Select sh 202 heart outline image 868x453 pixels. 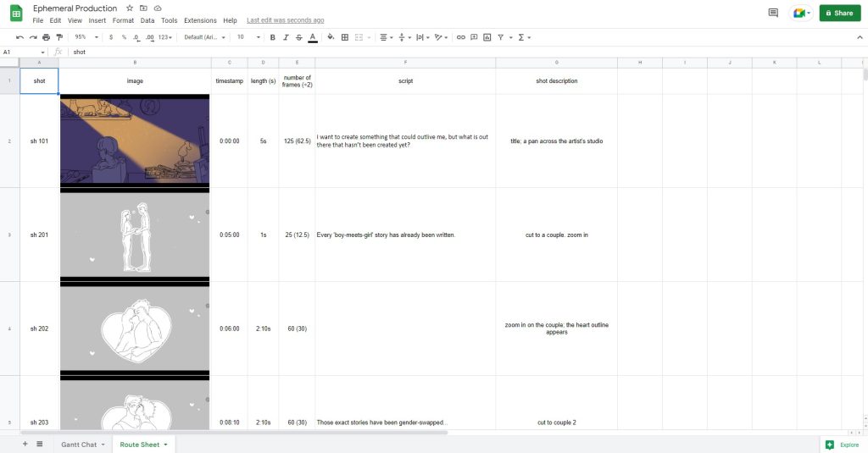coord(135,329)
